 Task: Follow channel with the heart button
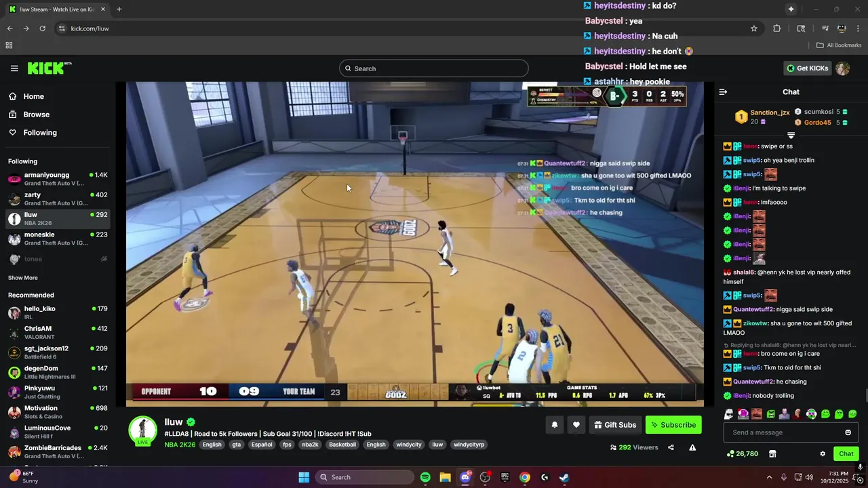[576, 425]
